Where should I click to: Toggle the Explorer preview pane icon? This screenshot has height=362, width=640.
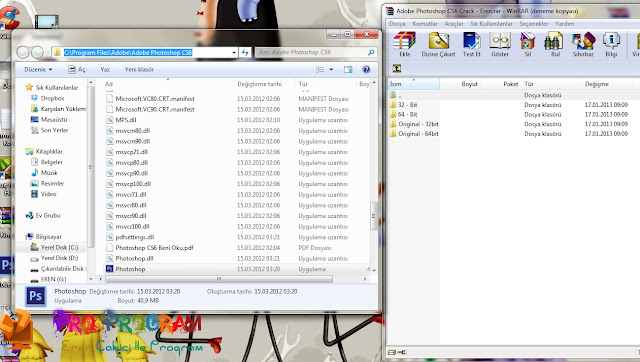pos(348,69)
